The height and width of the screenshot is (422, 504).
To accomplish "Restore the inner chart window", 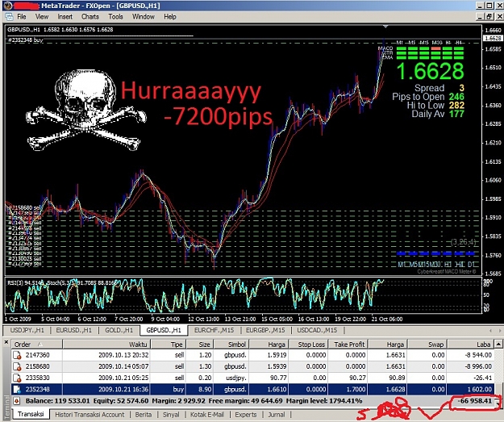I will pyautogui.click(x=489, y=17).
